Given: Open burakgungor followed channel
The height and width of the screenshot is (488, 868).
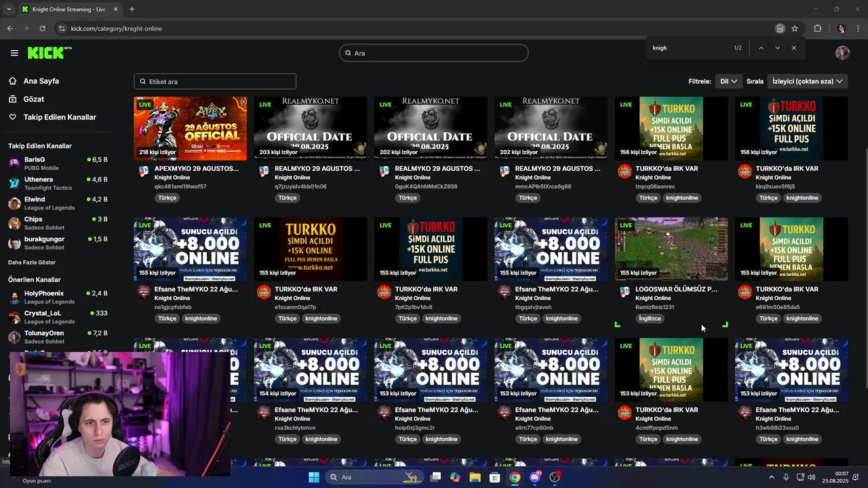Looking at the screenshot, I should [x=58, y=243].
